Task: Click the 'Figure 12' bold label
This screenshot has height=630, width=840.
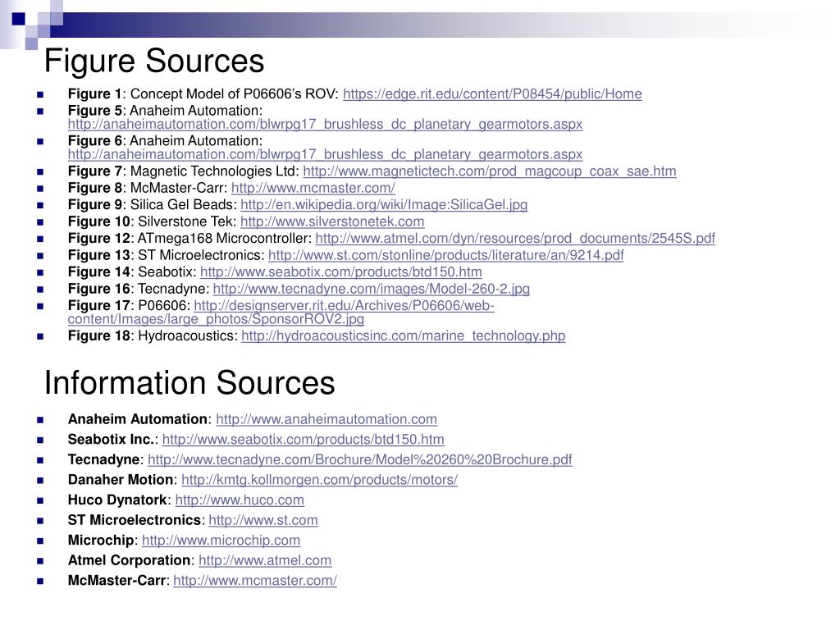Action: tap(99, 239)
